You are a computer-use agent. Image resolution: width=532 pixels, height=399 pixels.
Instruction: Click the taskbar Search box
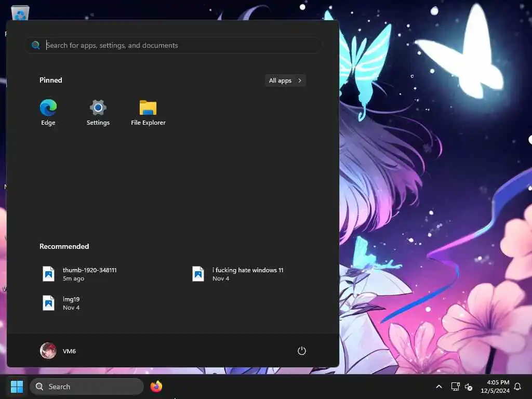tap(87, 387)
